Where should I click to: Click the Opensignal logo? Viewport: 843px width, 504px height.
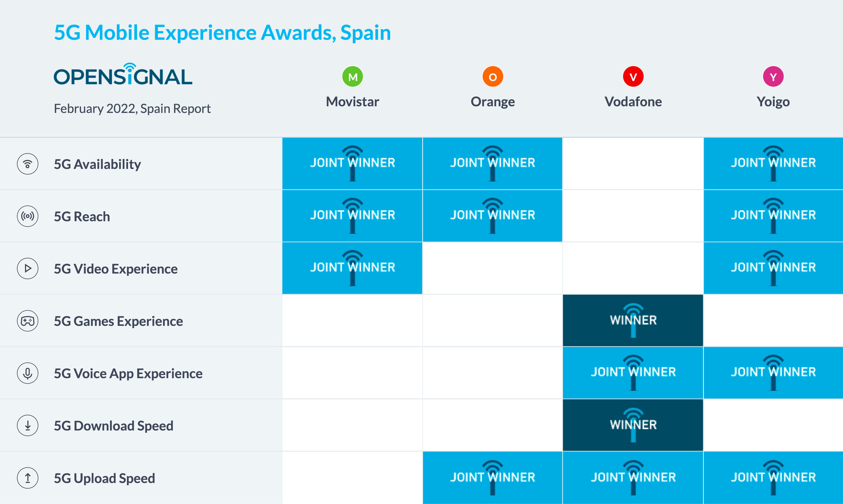[x=123, y=74]
